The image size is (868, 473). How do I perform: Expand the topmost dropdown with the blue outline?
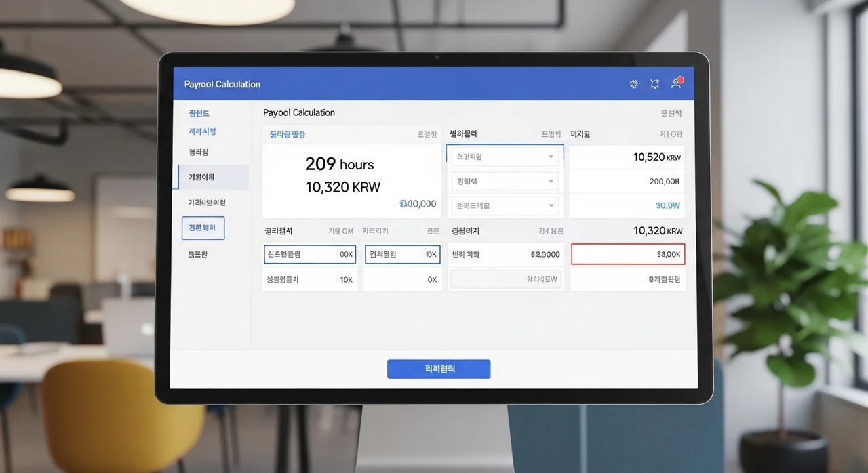click(x=505, y=157)
